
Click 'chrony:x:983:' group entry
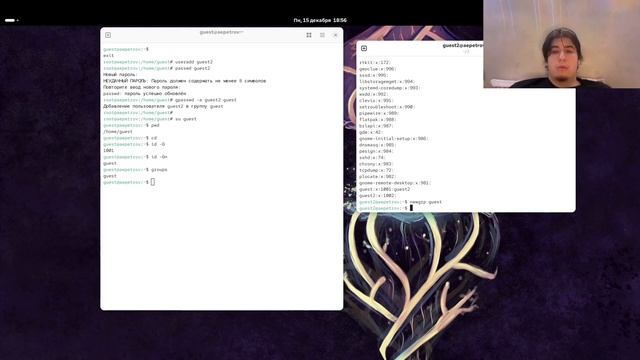click(x=377, y=164)
